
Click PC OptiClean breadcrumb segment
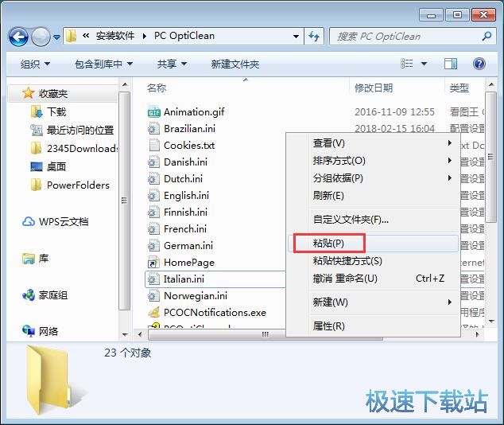(x=184, y=36)
